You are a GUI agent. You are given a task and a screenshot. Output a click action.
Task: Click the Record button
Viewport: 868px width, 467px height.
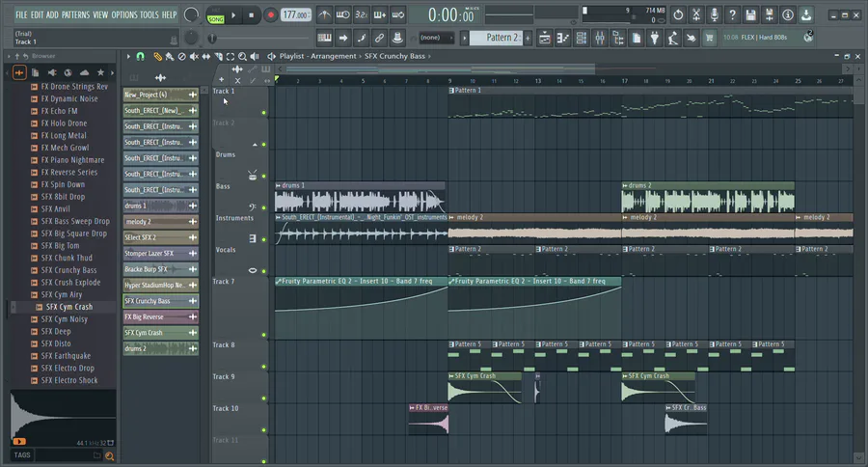tap(270, 15)
